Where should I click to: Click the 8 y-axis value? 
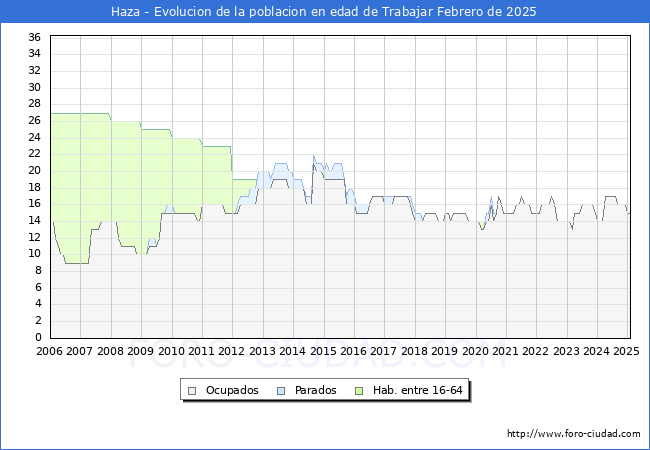click(38, 271)
